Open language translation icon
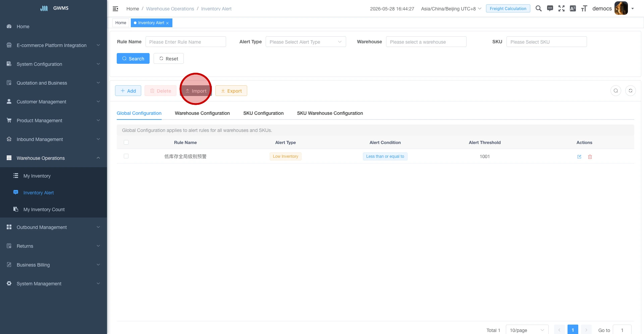Screen dimensions: 644x334 [x=573, y=8]
